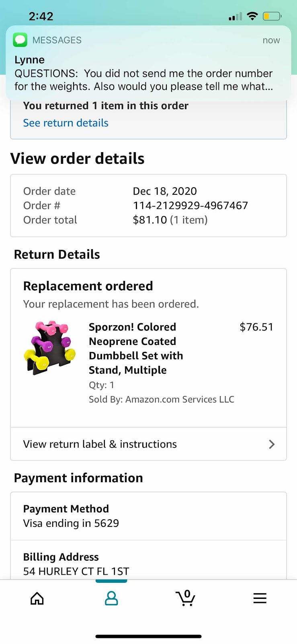Viewport: 297px width, 644px height.
Task: Select the order number 114-2129929-4967467
Action: 190,205
